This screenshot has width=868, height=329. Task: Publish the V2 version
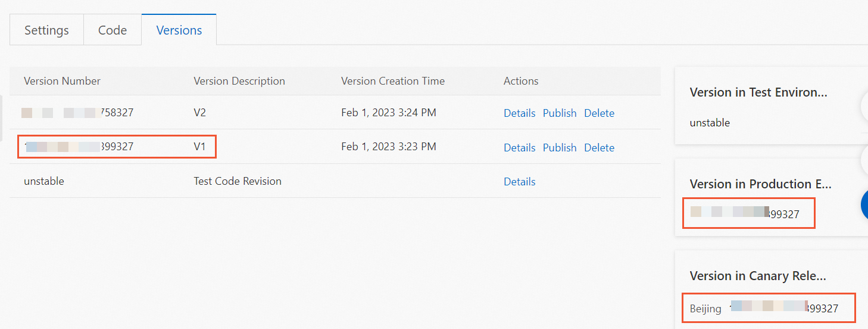point(560,113)
